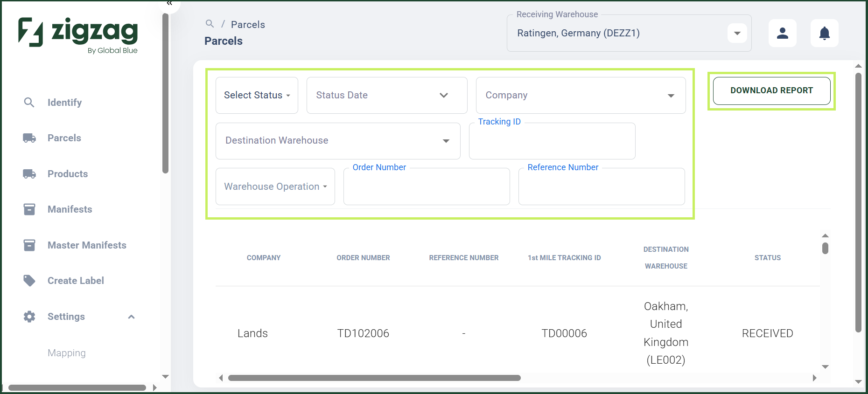
Task: Click the Create Label tag icon
Action: [29, 281]
